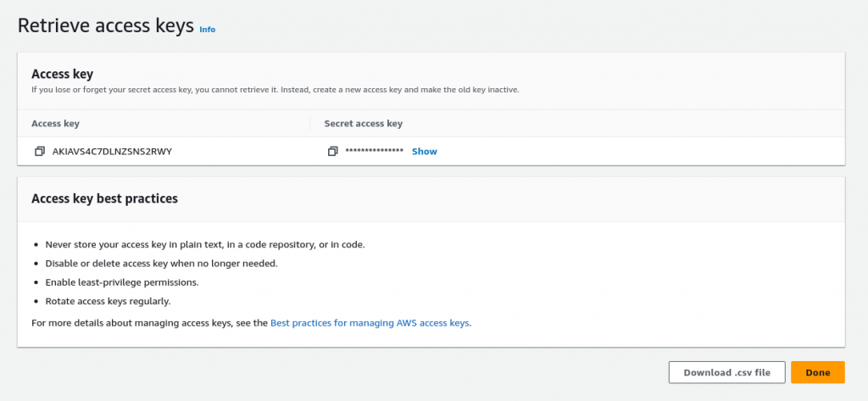Click the 'For more details about managing' sentence
Screen dimensions: 868x401
tap(149, 323)
